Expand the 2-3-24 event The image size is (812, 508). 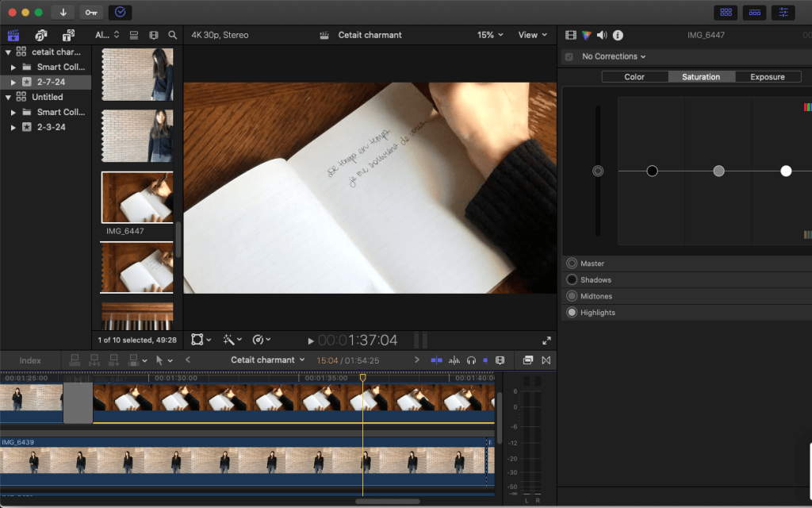pos(13,127)
